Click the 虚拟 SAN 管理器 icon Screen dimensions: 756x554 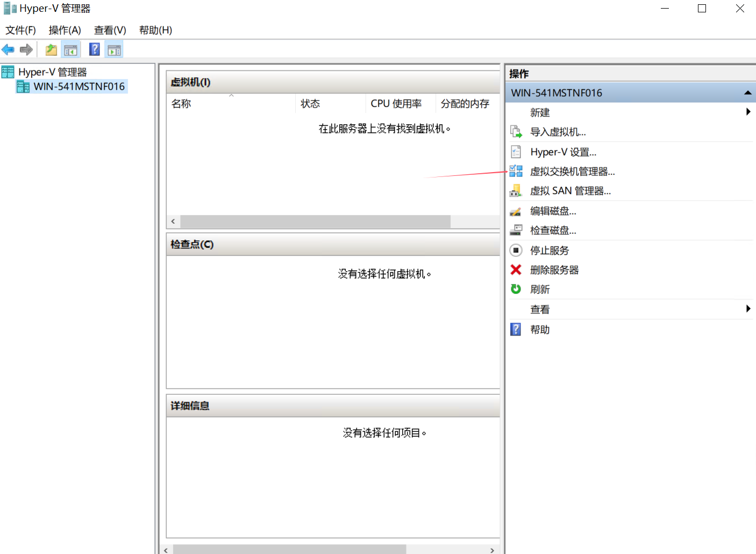click(x=516, y=191)
